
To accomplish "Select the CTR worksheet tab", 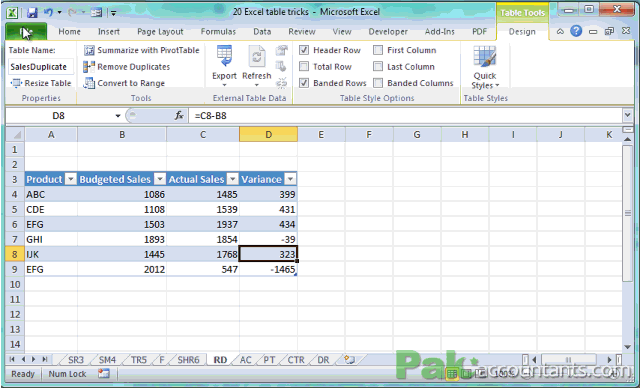I will tap(296, 360).
